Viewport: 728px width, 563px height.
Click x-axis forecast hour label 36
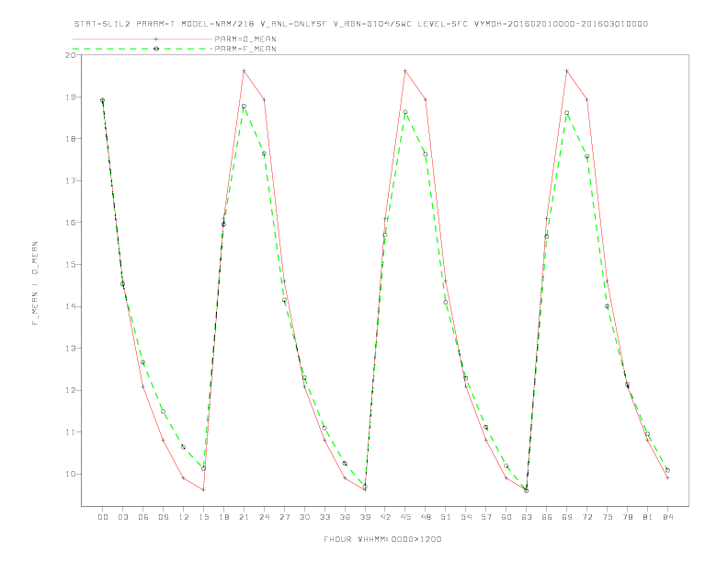[345, 517]
